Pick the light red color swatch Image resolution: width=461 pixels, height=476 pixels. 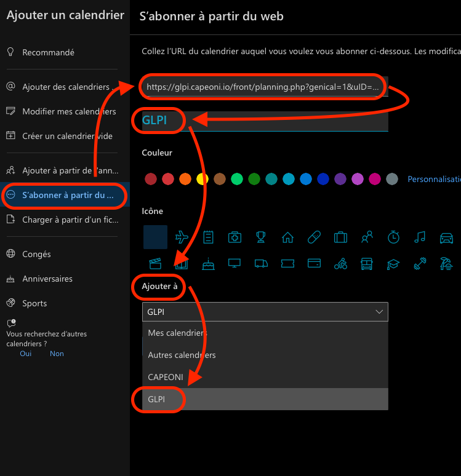point(168,179)
